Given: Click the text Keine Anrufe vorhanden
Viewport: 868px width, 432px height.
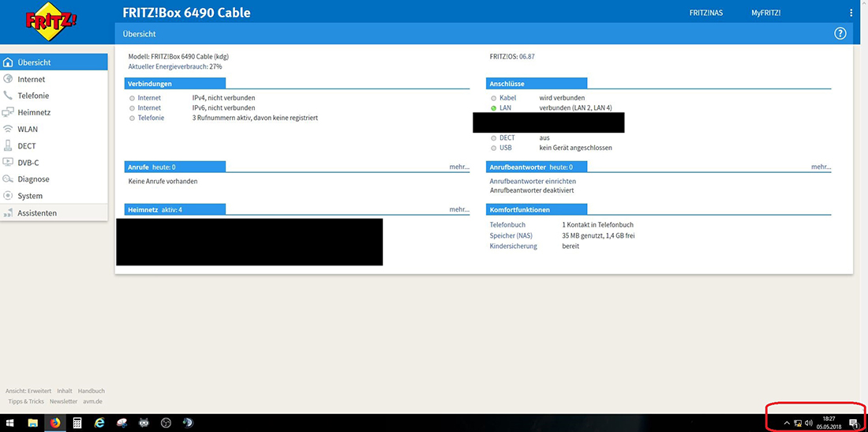Looking at the screenshot, I should coord(163,181).
